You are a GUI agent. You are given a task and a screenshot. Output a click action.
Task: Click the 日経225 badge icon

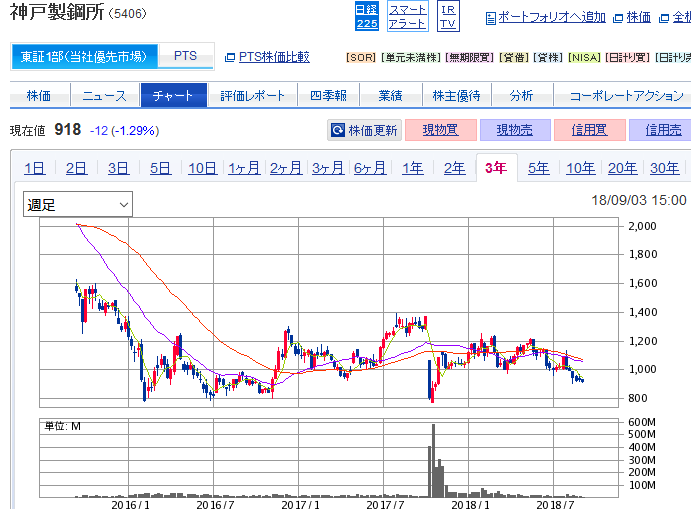367,16
